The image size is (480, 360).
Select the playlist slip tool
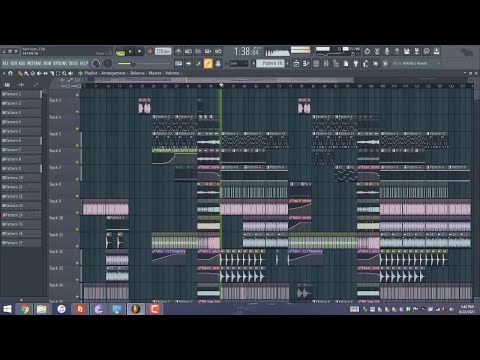45,73
